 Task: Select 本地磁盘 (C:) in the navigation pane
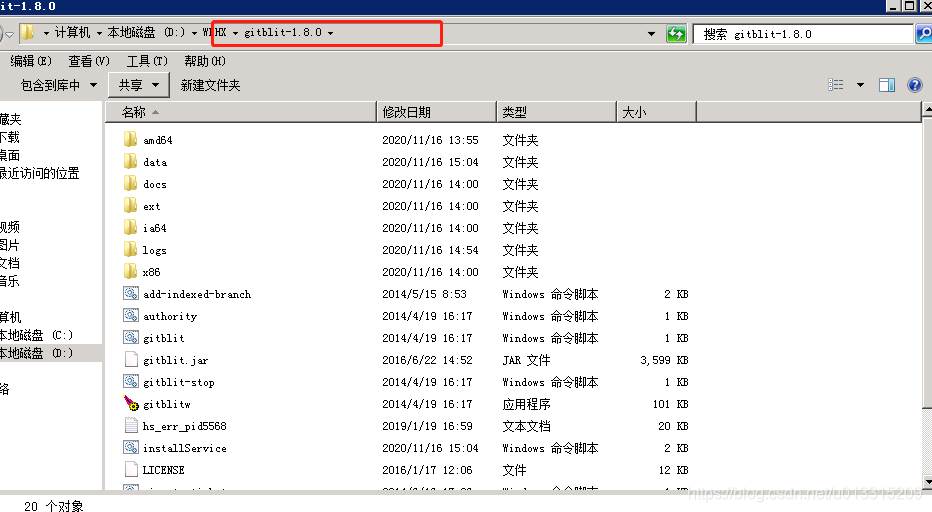click(x=36, y=335)
